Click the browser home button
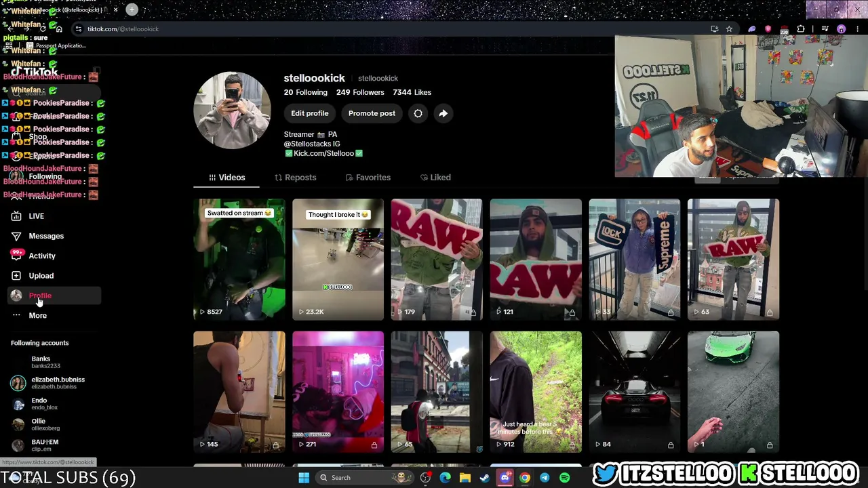Image resolution: width=868 pixels, height=488 pixels. click(59, 29)
